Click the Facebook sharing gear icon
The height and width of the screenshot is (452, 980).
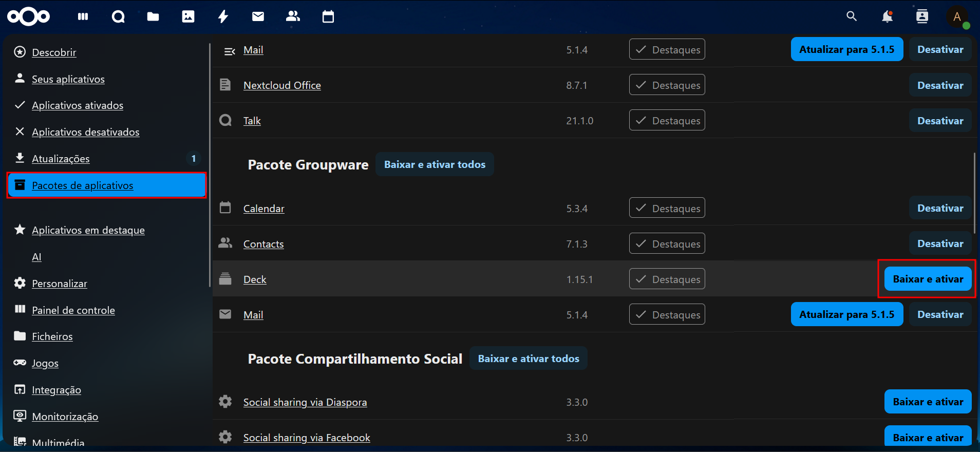click(225, 437)
